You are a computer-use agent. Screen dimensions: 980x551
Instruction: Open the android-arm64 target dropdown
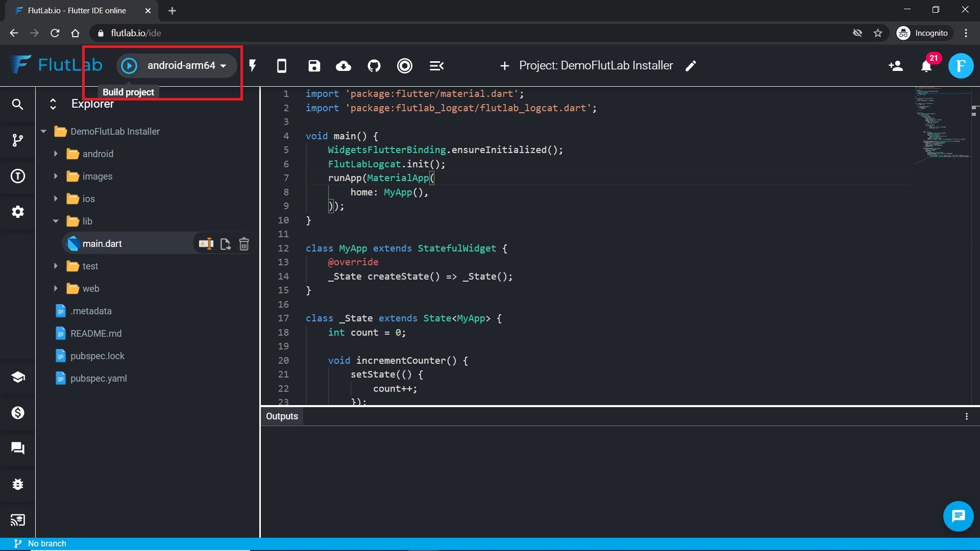tap(187, 66)
